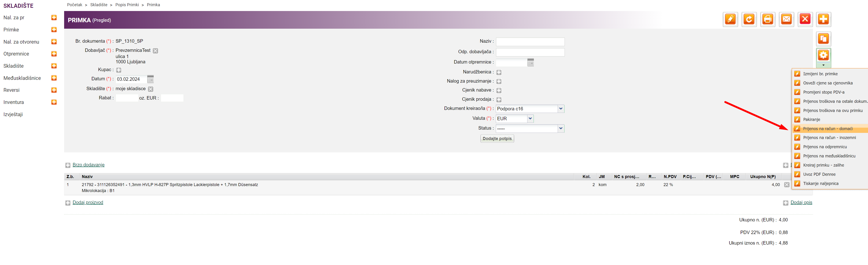Click the orange edit pencil toolbar icon
This screenshot has height=265, width=868.
[730, 19]
